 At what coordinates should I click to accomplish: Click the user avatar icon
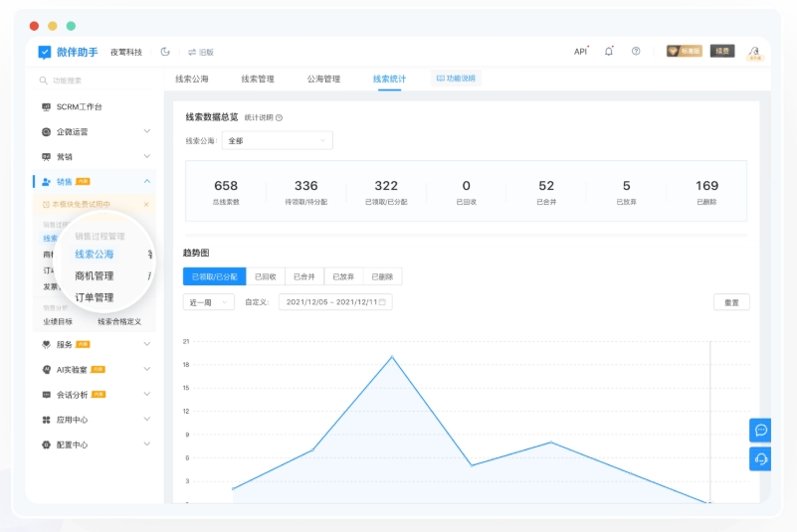pos(755,51)
